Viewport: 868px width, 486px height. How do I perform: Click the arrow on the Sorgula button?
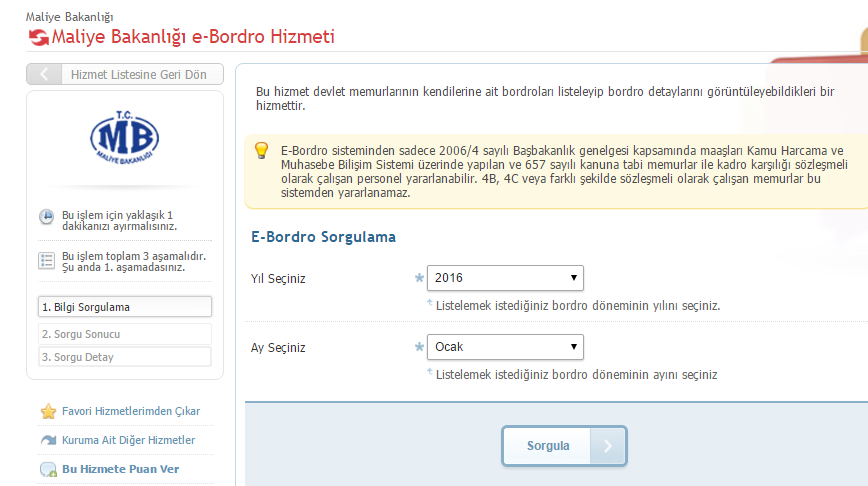(608, 446)
